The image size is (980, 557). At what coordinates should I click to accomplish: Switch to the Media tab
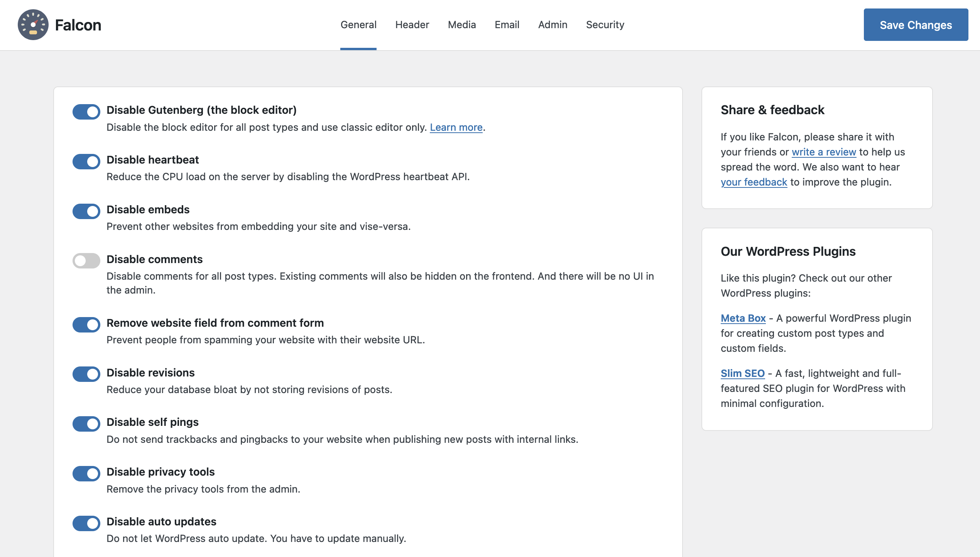[462, 25]
